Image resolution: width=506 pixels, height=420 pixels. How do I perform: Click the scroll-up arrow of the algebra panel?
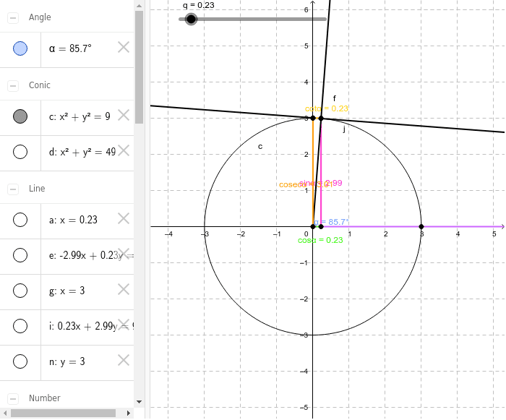(139, 6)
